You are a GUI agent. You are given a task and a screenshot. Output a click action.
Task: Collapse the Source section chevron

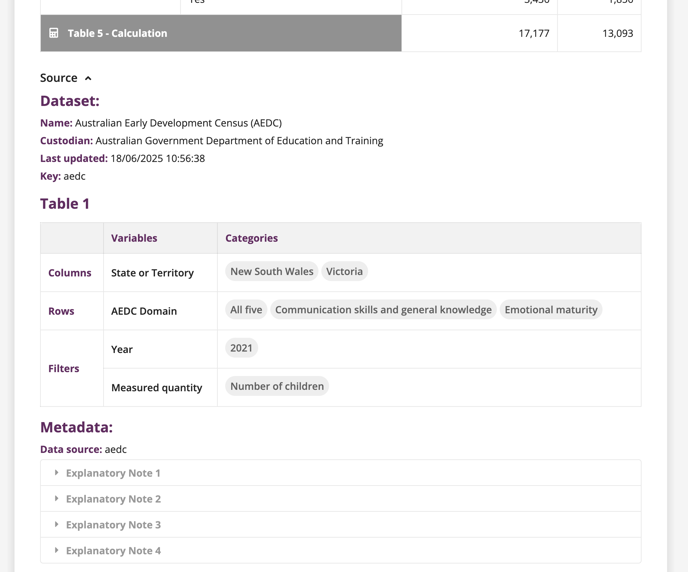pyautogui.click(x=88, y=78)
